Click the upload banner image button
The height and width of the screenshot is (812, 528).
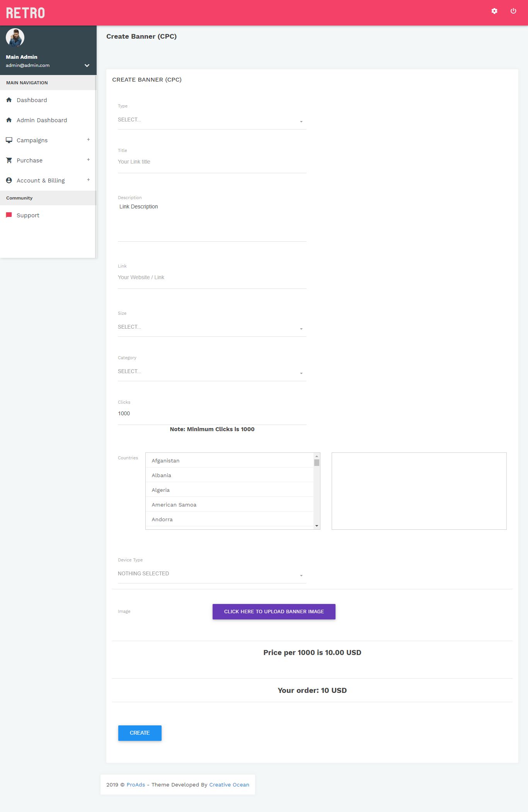pos(274,612)
